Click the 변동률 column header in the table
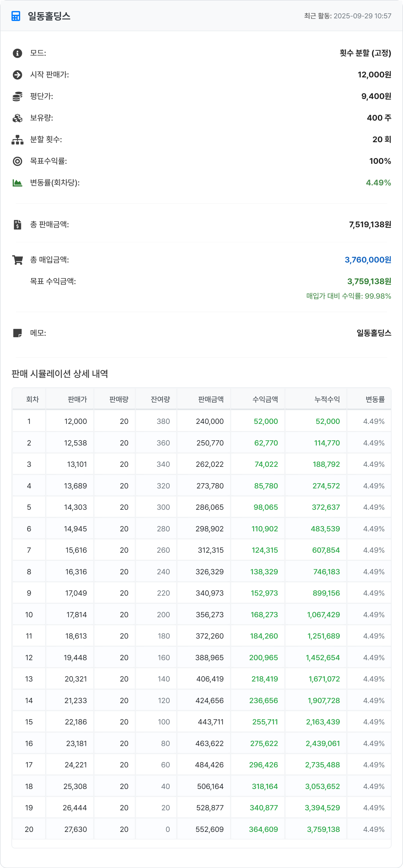 [x=375, y=399]
